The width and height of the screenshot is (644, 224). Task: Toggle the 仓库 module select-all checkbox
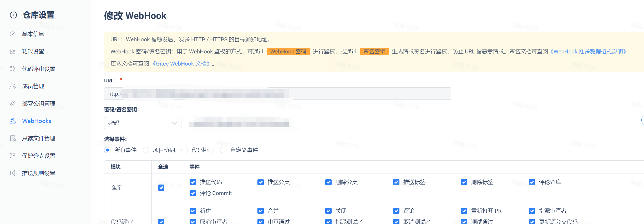point(161,188)
